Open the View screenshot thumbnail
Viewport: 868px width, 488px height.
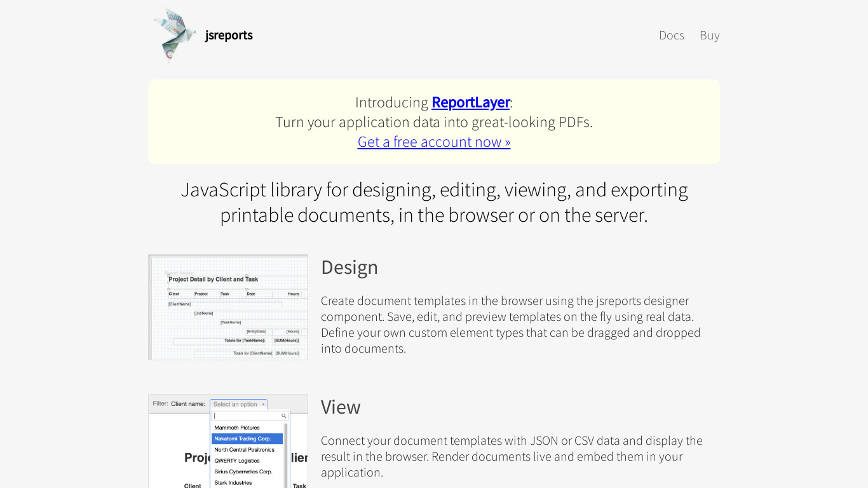228,441
